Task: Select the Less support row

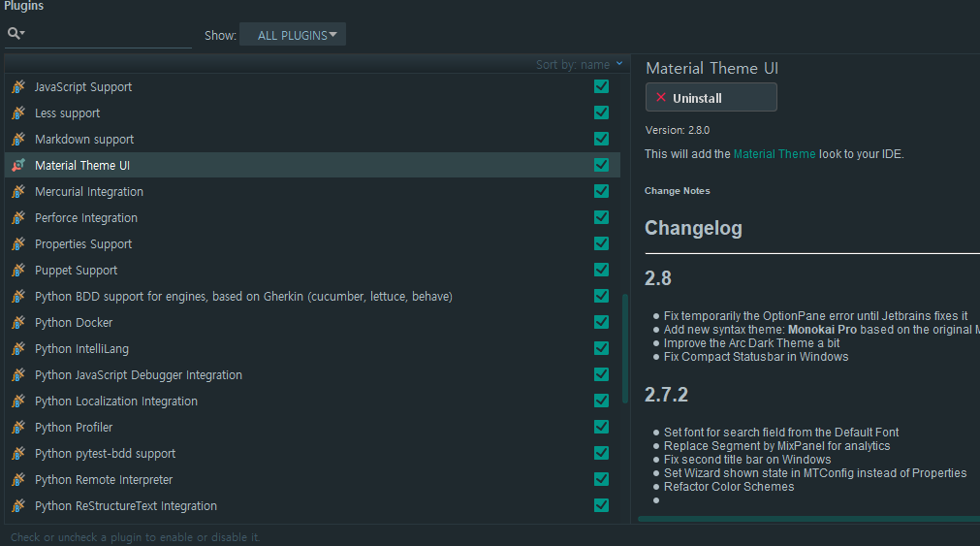Action: tap(312, 112)
